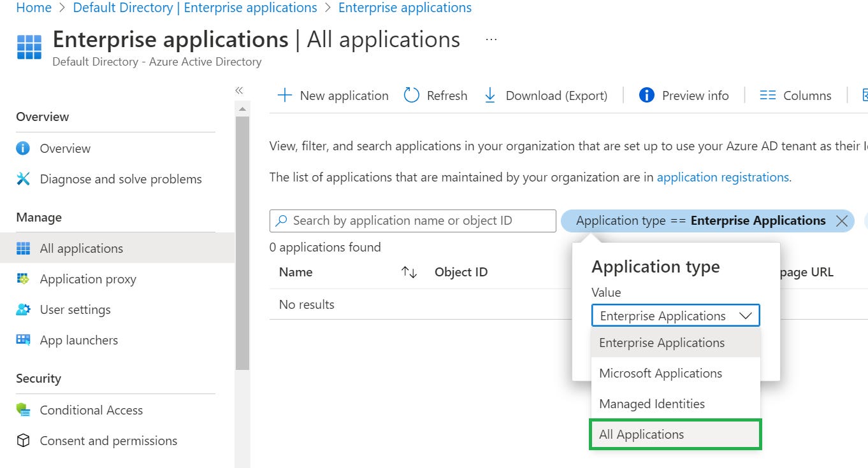Click the Preview info blue icon

pos(646,96)
